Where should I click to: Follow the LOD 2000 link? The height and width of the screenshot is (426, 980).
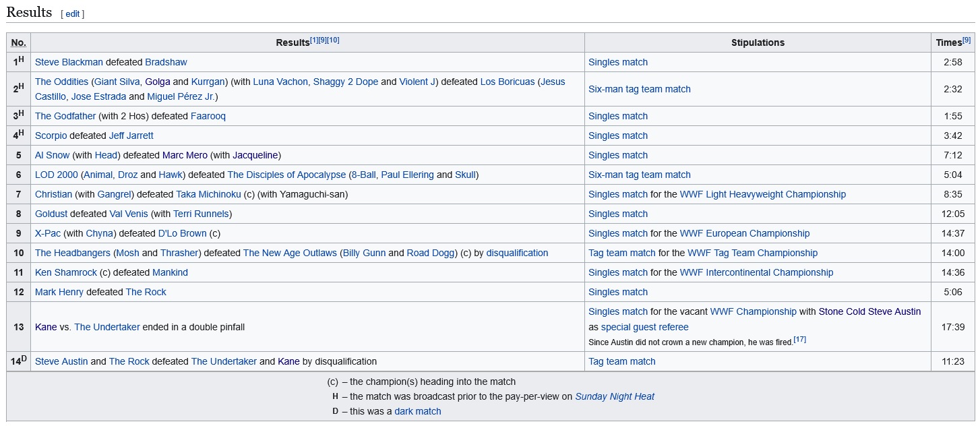57,175
